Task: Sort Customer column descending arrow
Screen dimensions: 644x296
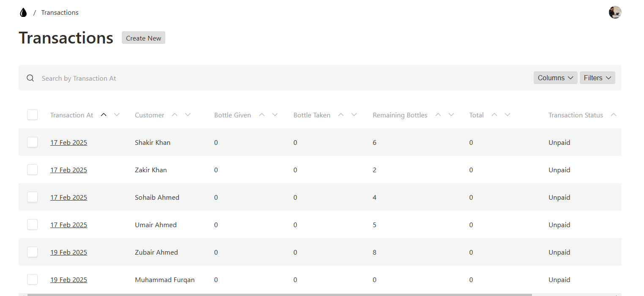Action: (188, 115)
